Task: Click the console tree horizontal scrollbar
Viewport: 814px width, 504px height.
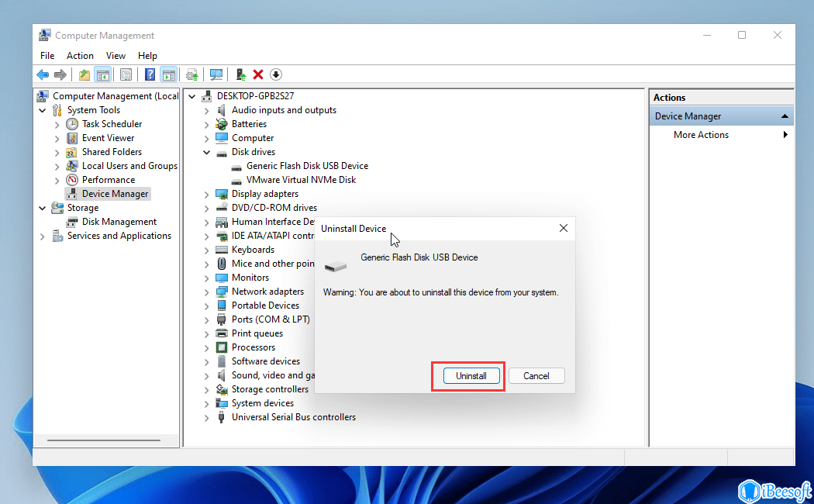Action: tap(104, 440)
